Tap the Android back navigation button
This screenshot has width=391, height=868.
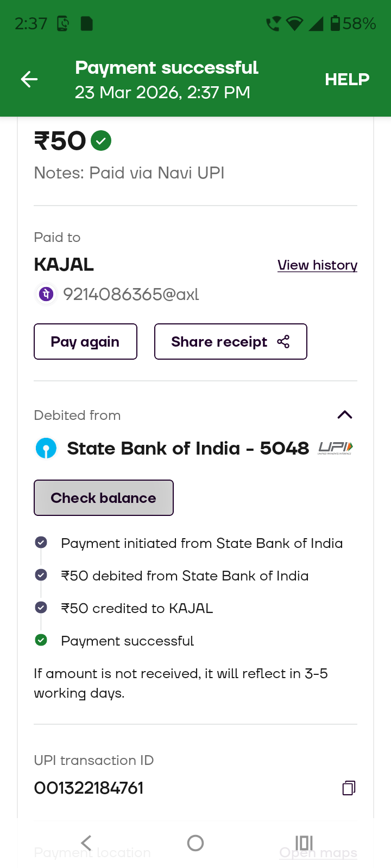pos(86,843)
